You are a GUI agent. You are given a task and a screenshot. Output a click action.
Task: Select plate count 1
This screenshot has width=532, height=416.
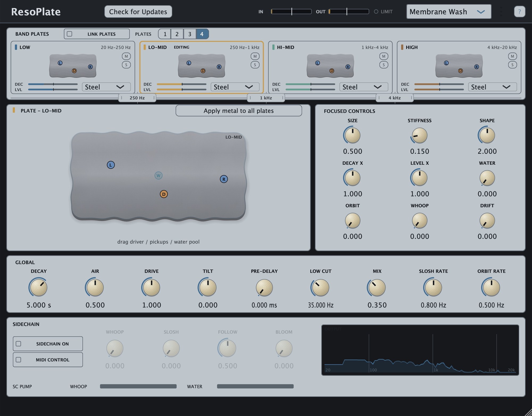coord(165,34)
